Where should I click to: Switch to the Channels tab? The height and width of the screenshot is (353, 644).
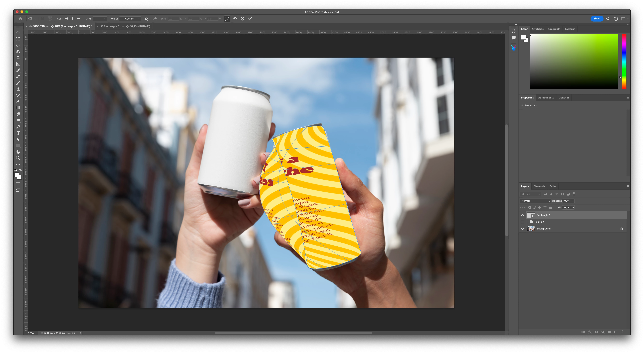(x=539, y=186)
